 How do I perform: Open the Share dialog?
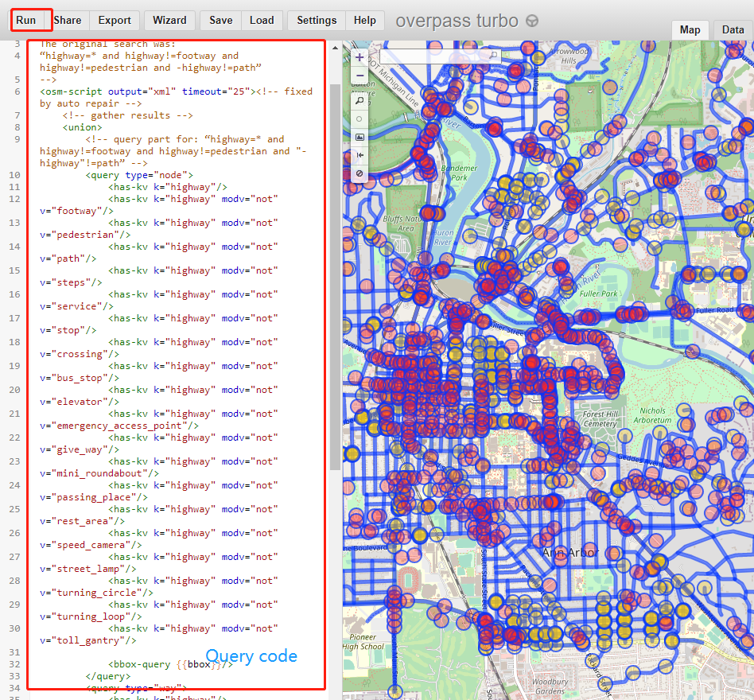[x=68, y=20]
